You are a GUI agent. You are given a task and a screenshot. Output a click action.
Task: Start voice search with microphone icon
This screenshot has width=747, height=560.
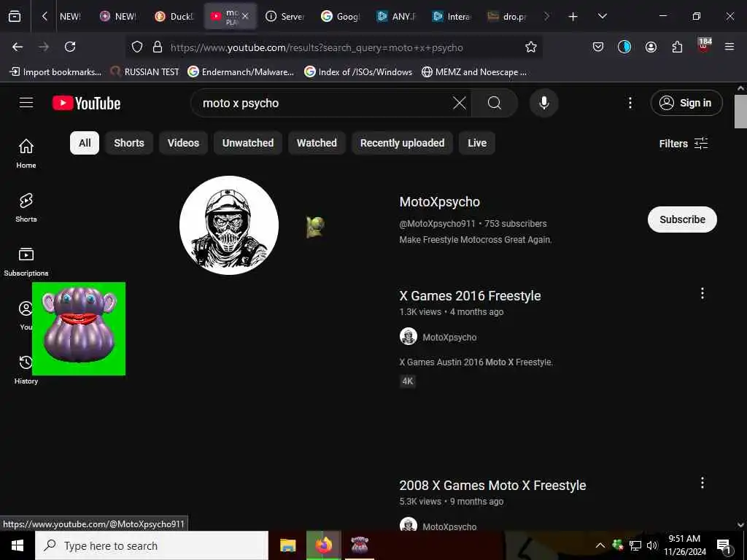[x=543, y=103]
